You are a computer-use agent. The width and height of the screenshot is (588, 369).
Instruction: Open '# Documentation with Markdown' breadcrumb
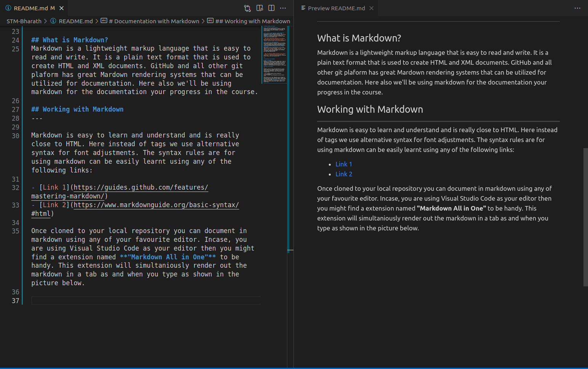[x=154, y=21]
